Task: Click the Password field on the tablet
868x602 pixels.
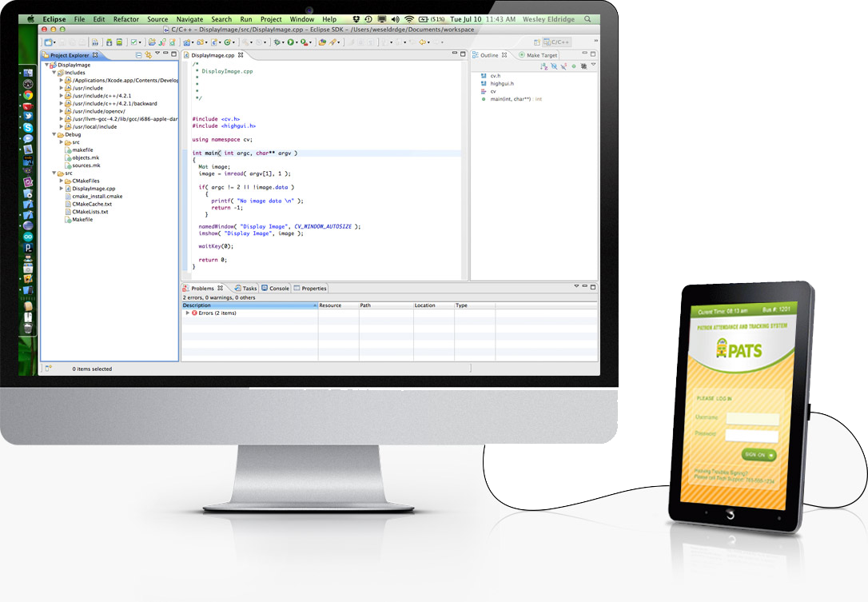Action: (x=752, y=436)
